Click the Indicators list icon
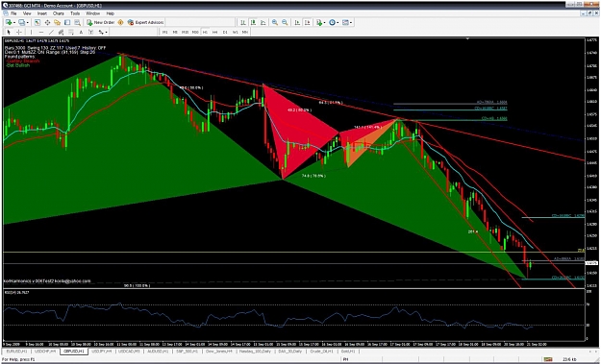The width and height of the screenshot is (601, 364). coord(318,23)
